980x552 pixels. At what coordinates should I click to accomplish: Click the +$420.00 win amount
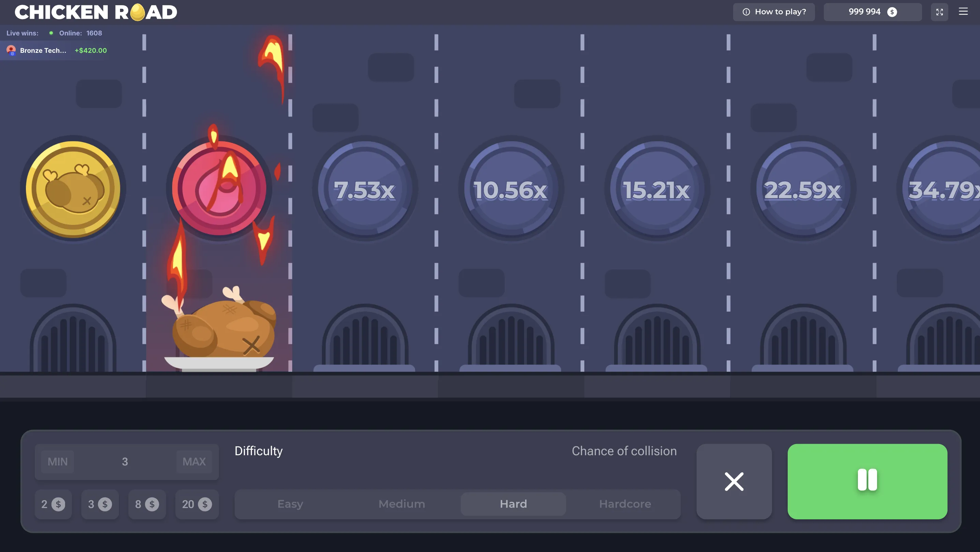[x=91, y=50]
